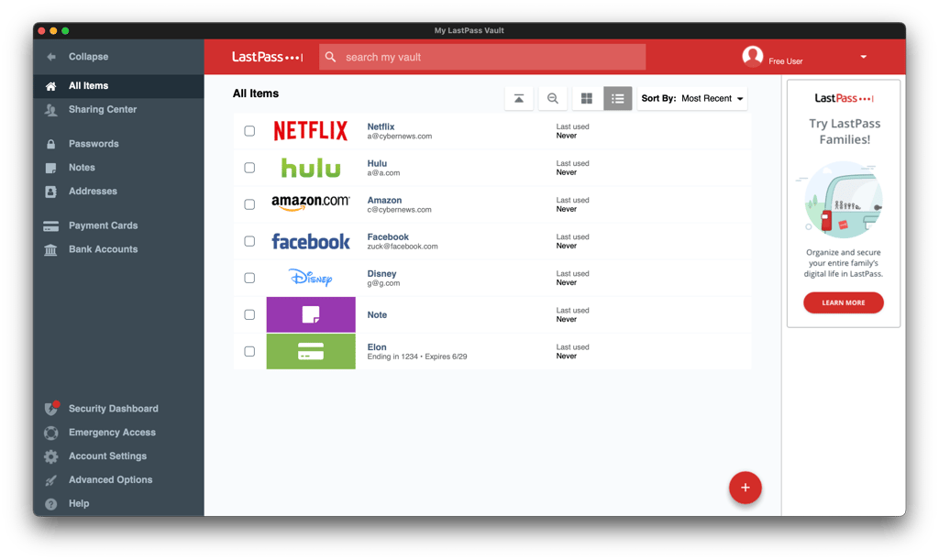Check the Disney item checkbox

249,279
